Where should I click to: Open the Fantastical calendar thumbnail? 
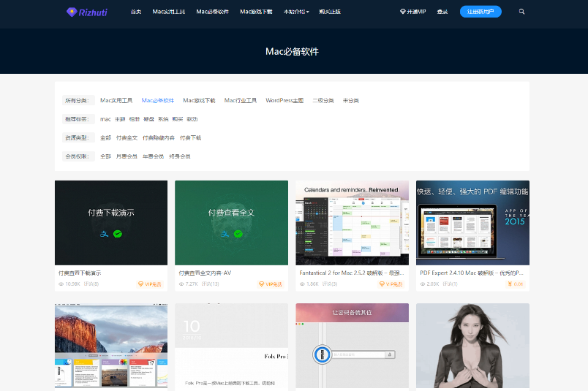click(352, 223)
